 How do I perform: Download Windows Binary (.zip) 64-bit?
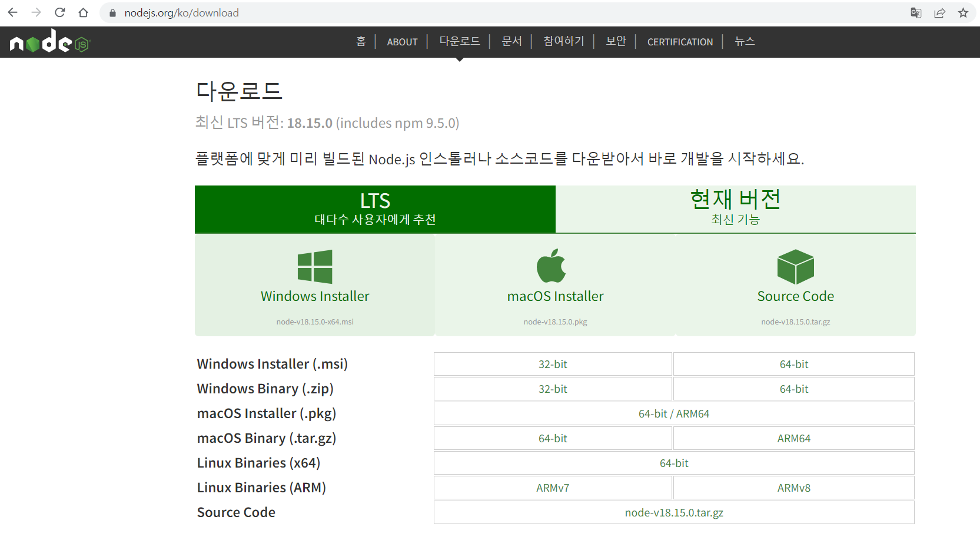[x=793, y=389]
